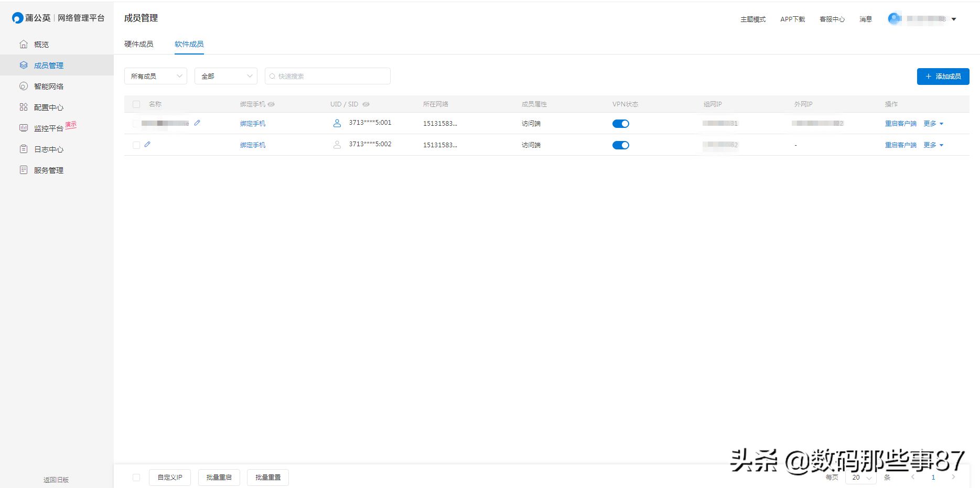Screen dimensions: 980x488
Task: Open 概览 from the sidebar
Action: coord(41,45)
